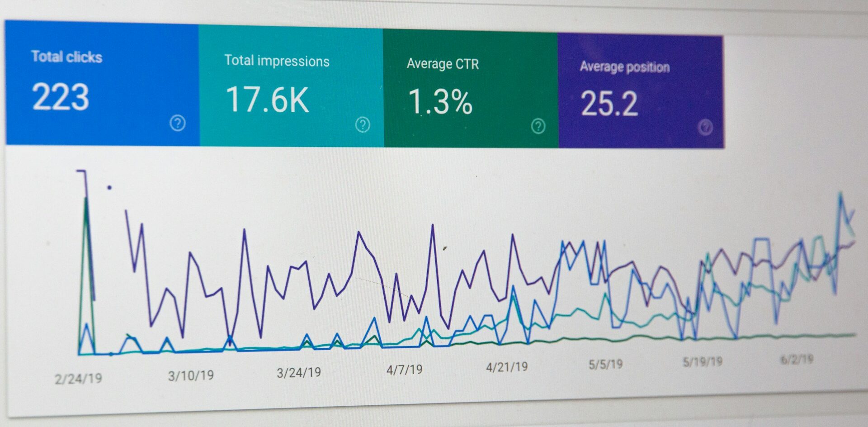The width and height of the screenshot is (868, 427).
Task: Open help icon on Total impressions card
Action: pos(363,125)
